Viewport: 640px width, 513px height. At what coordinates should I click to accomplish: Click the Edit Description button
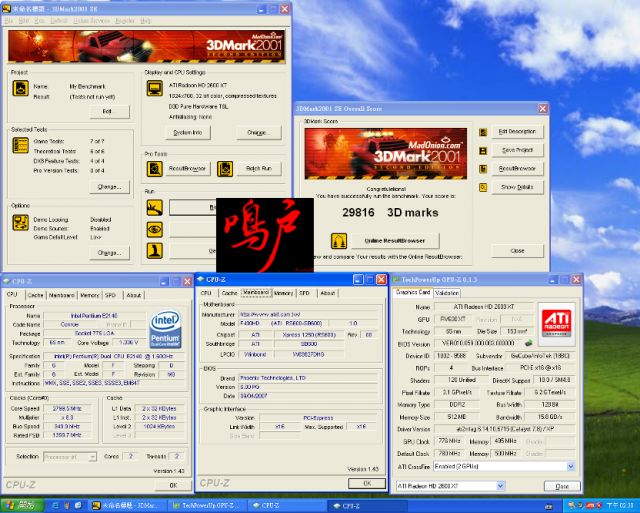[x=517, y=131]
